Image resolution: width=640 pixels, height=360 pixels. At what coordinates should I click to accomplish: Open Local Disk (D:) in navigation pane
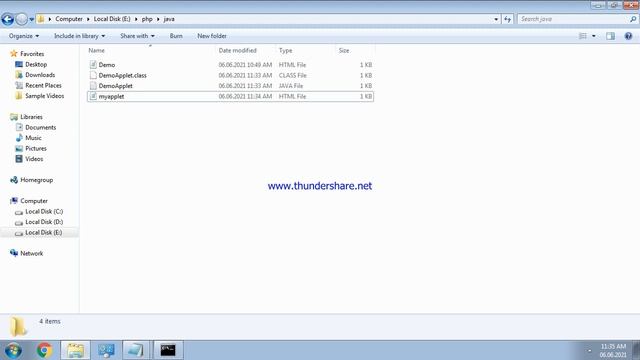coord(44,222)
